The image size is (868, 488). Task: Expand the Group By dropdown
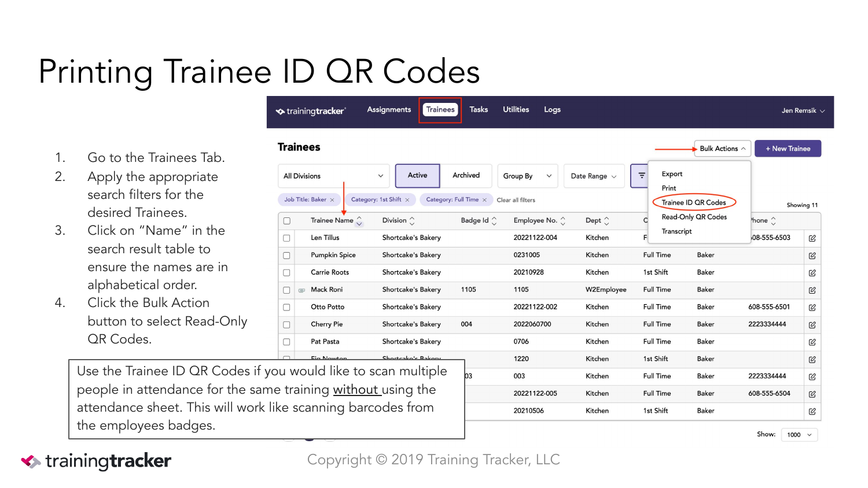pos(528,176)
